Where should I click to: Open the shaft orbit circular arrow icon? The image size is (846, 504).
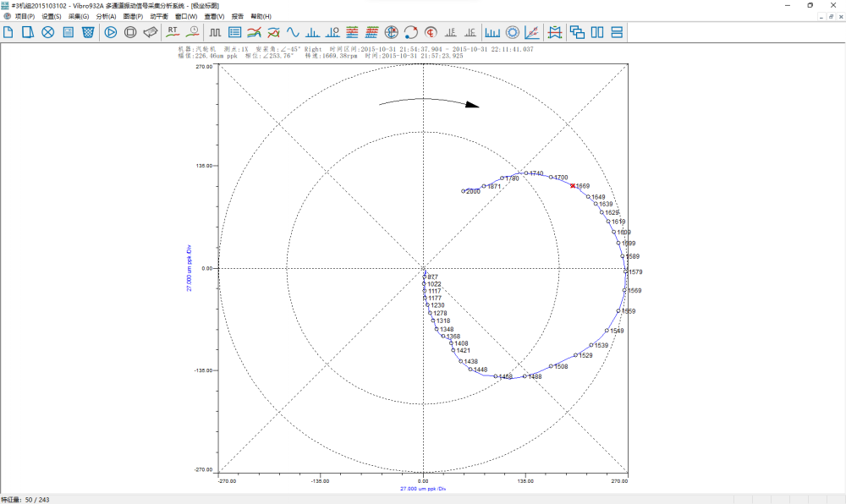[410, 32]
